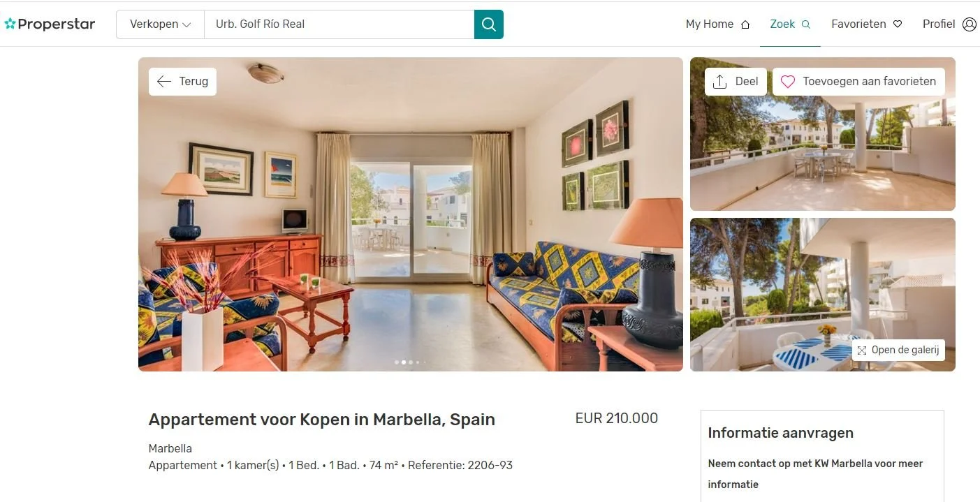
Task: Click the chevron next to Verkopen
Action: [x=187, y=24]
